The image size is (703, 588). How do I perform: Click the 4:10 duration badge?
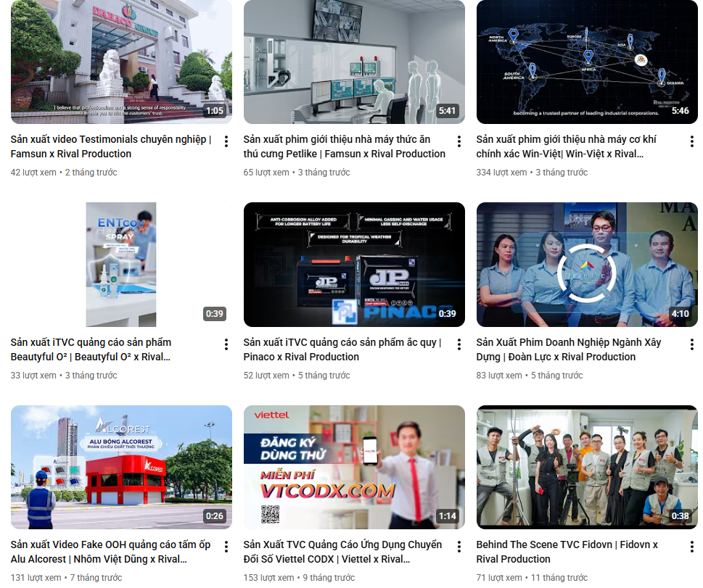pyautogui.click(x=680, y=314)
